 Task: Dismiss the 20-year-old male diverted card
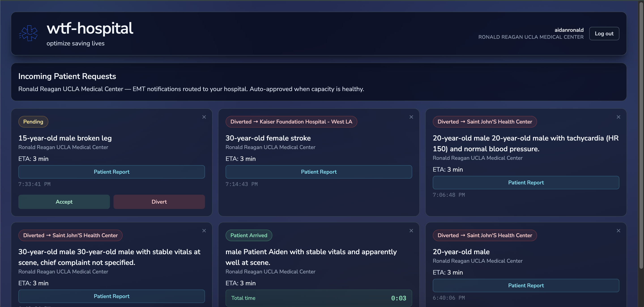[x=618, y=230]
